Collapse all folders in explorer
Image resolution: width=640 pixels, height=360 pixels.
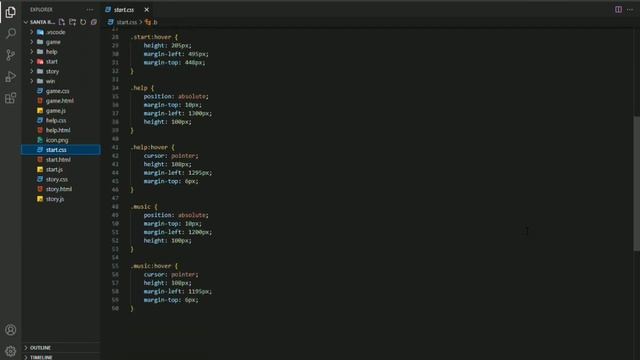(93, 22)
